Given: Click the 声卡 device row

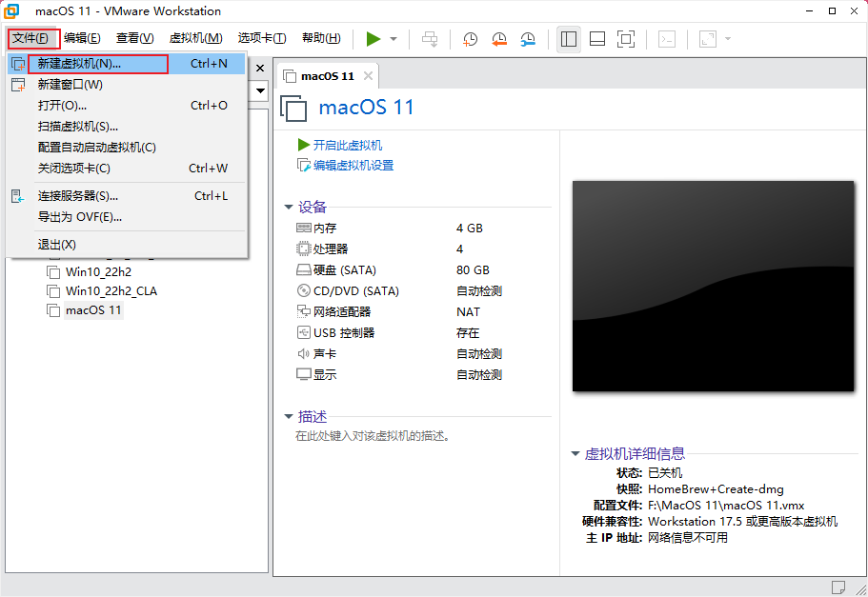Looking at the screenshot, I should click(x=423, y=354).
